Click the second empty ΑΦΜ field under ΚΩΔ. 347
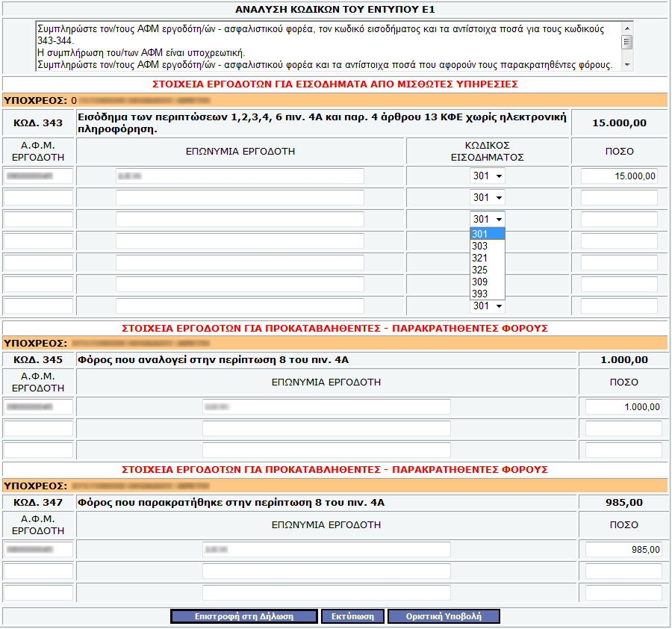Screen dimensions: 672x629 coord(39,571)
